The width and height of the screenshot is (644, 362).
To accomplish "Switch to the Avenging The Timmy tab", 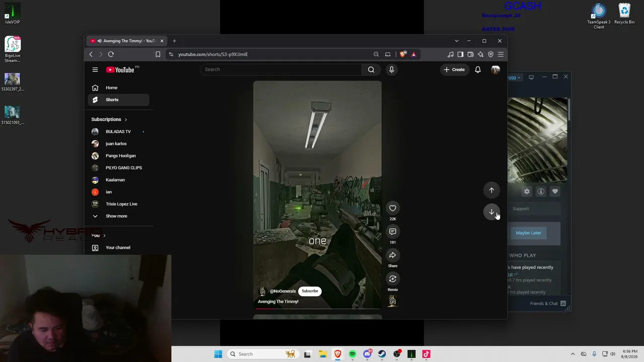I will (127, 41).
